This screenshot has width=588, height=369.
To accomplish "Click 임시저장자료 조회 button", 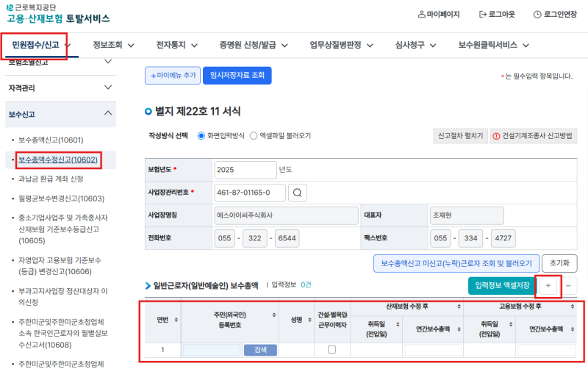I will click(x=237, y=76).
